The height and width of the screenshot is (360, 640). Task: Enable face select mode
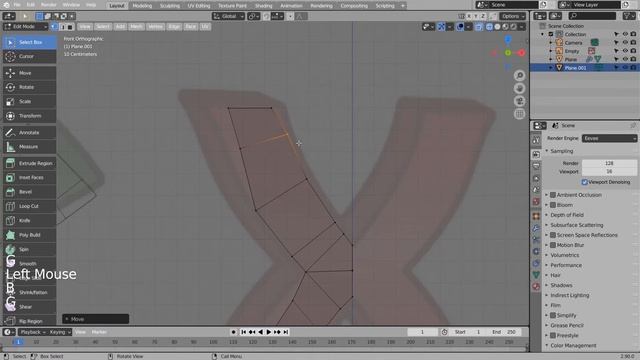[x=70, y=27]
